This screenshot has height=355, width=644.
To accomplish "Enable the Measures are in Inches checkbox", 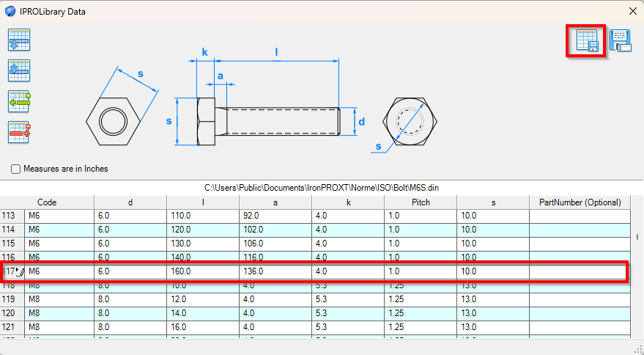I will pos(15,169).
